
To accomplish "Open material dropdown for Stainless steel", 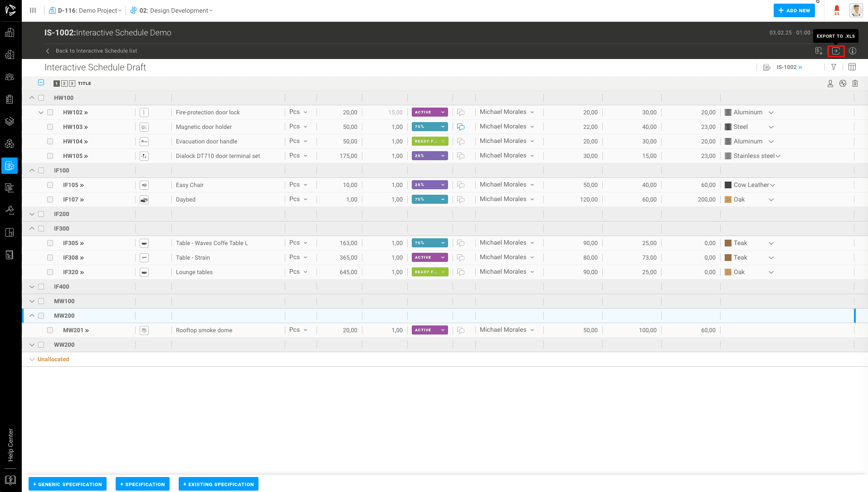I will [x=778, y=156].
